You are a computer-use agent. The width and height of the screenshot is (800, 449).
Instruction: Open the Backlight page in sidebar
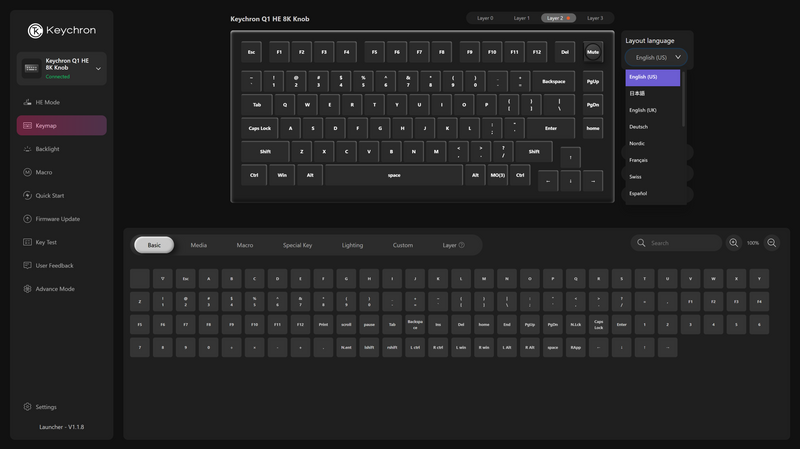(61, 149)
